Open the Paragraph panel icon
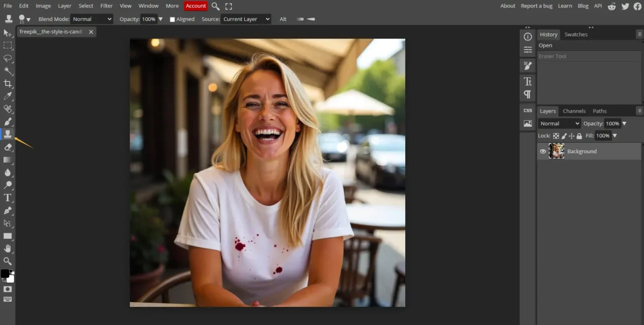The width and height of the screenshot is (644, 325). tap(528, 94)
